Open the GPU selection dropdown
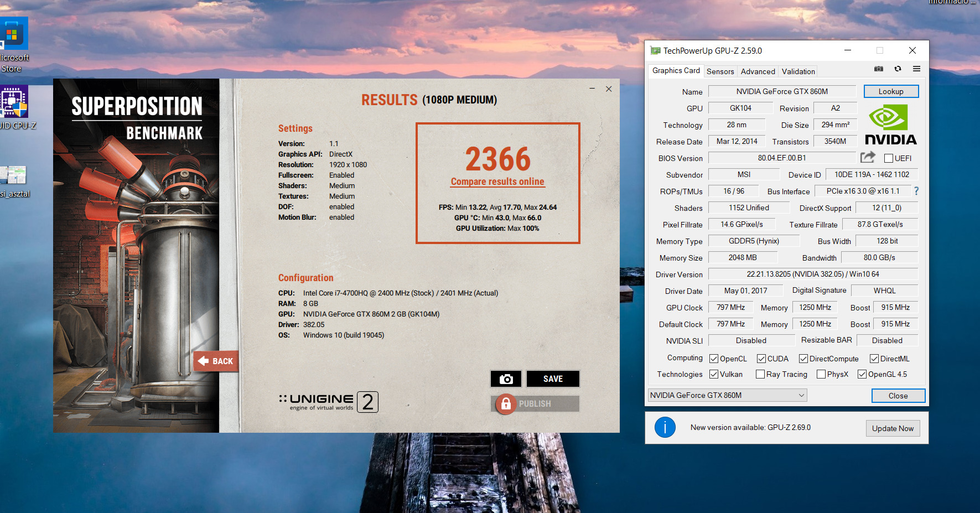The width and height of the screenshot is (980, 513). click(x=728, y=395)
